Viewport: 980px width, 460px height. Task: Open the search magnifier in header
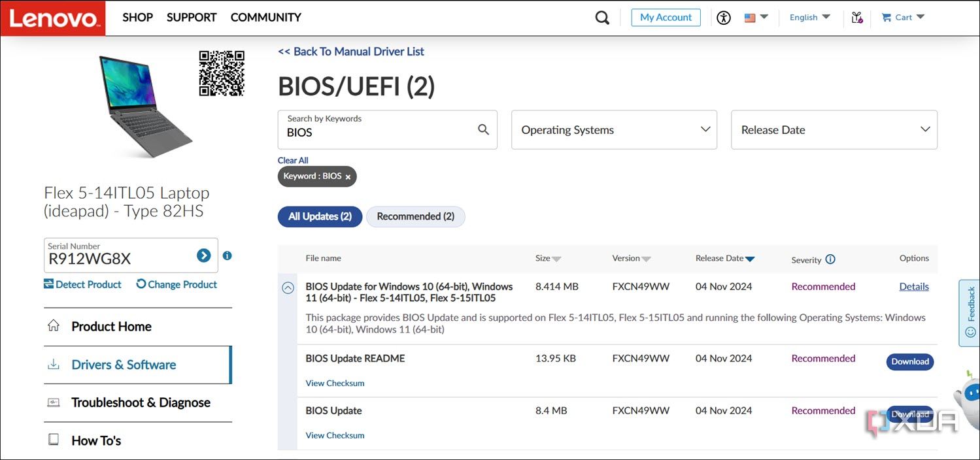[x=602, y=18]
